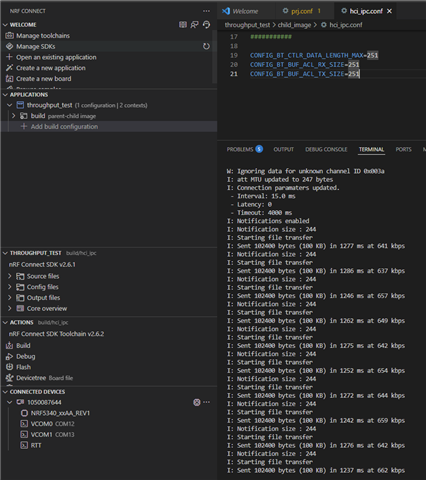The image size is (426, 480).
Task: Place cursor at end of CONFIG_BT_BUF_ACL_TX_SIZE line
Action: tap(360, 74)
